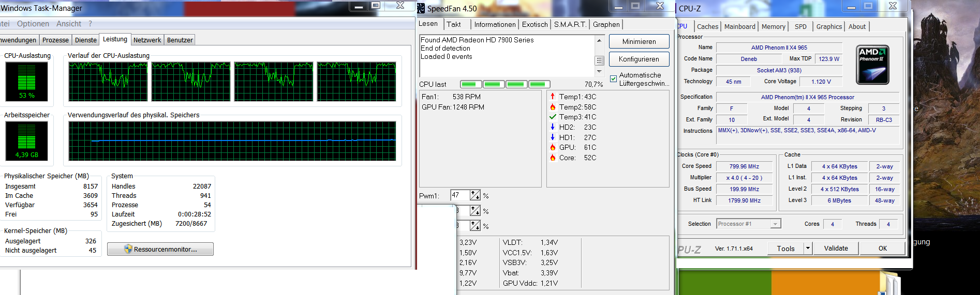Image resolution: width=980 pixels, height=295 pixels.
Task: Click the CPU-Auslastung gauge showing 53 %
Action: [26, 82]
